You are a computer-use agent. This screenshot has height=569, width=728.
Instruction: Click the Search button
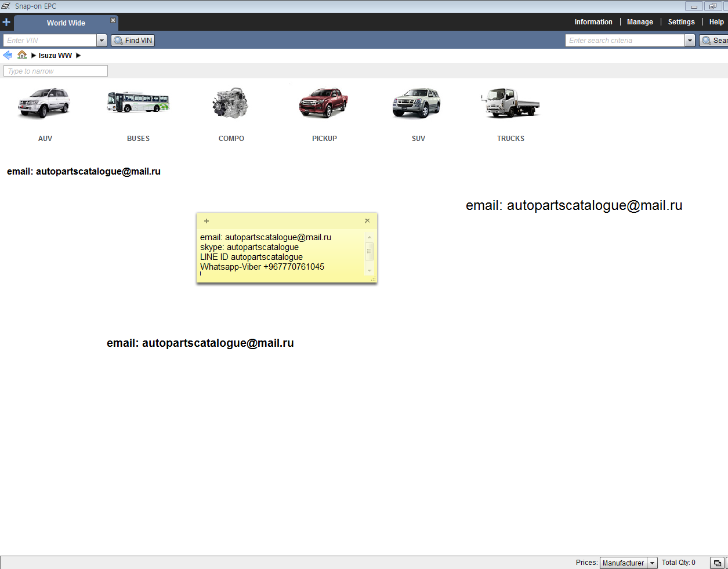click(x=714, y=41)
